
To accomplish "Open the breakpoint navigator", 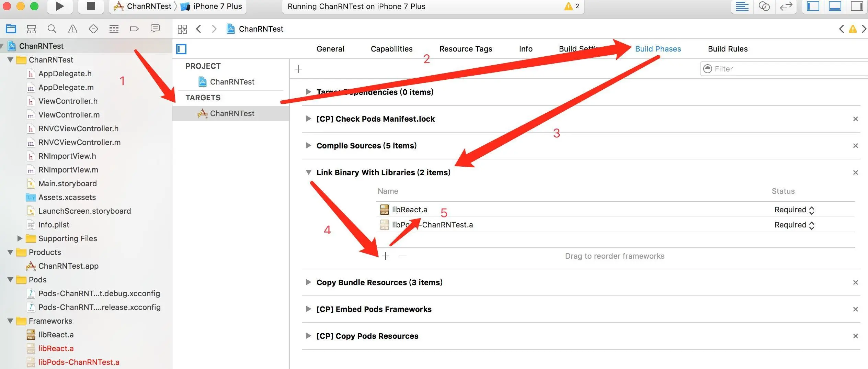I will click(135, 29).
